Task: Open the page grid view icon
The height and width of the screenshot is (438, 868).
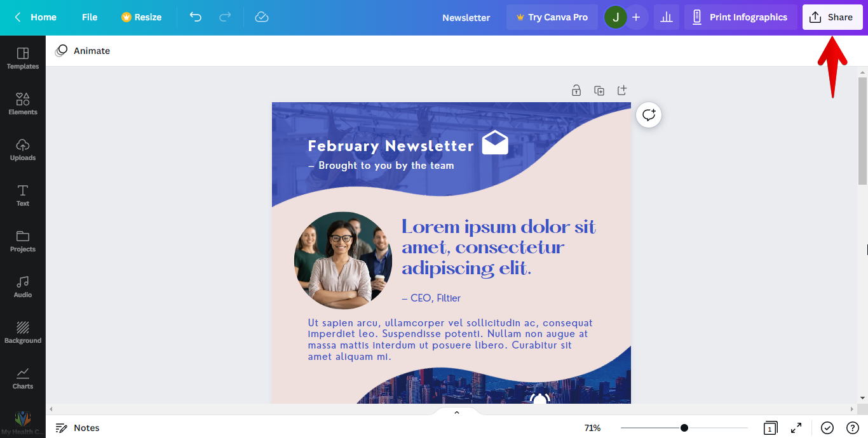Action: 770,428
